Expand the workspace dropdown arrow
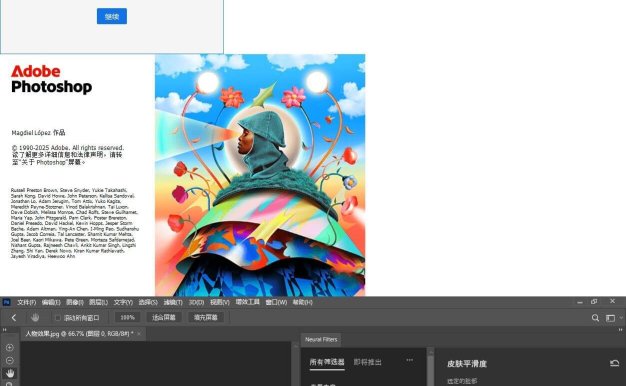Image resolution: width=626 pixels, height=386 pixels. tap(621, 318)
